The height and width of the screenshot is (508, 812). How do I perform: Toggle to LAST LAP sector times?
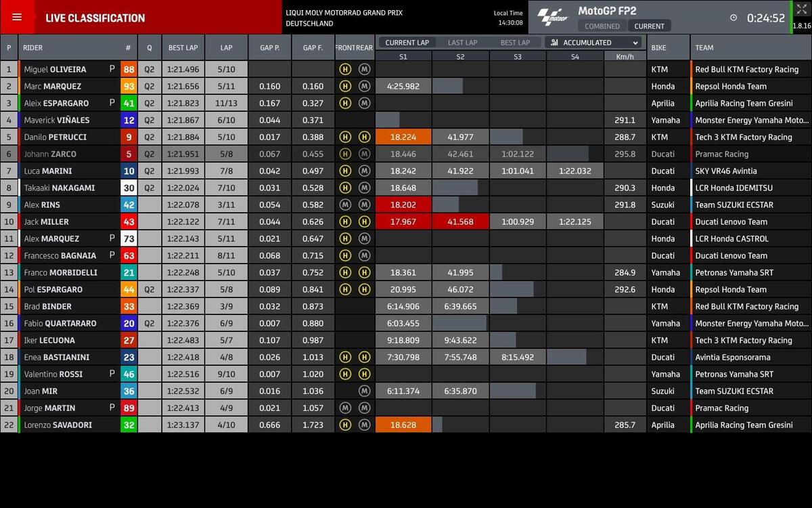(464, 43)
